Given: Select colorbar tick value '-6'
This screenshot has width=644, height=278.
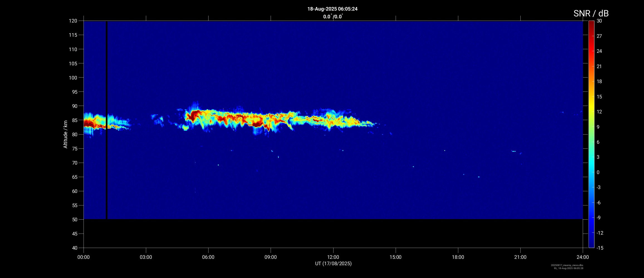Looking at the screenshot, I should click(x=599, y=203).
